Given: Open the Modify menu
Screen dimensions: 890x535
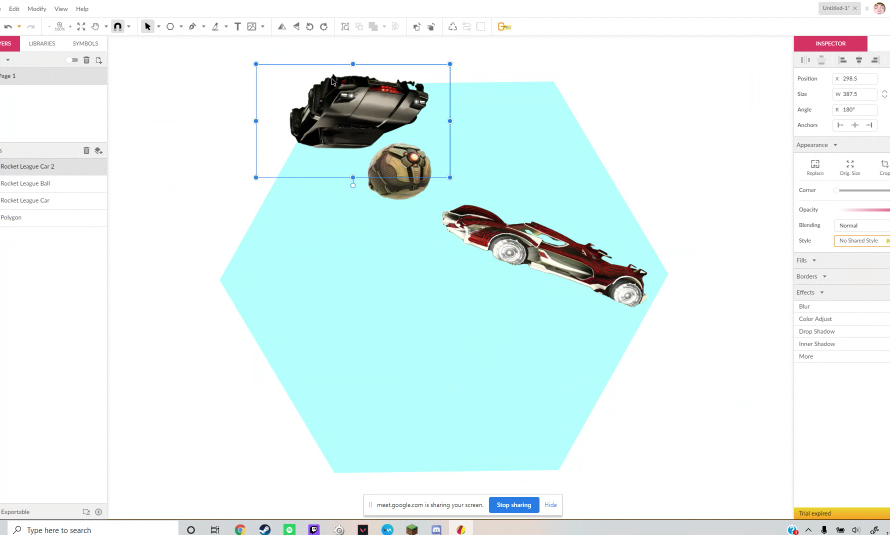Looking at the screenshot, I should 37,9.
